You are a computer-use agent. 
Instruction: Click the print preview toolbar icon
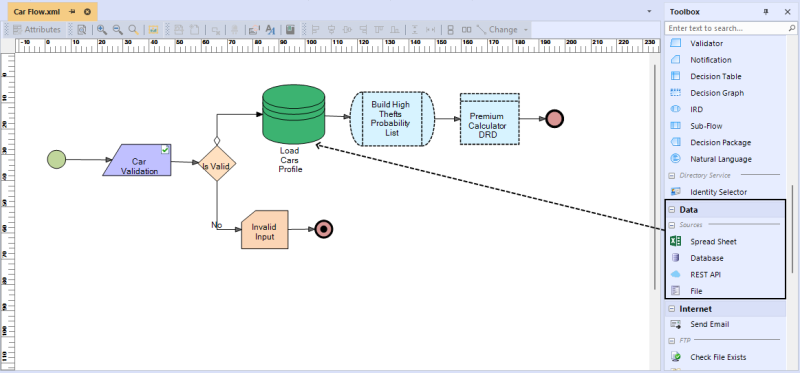tap(82, 30)
